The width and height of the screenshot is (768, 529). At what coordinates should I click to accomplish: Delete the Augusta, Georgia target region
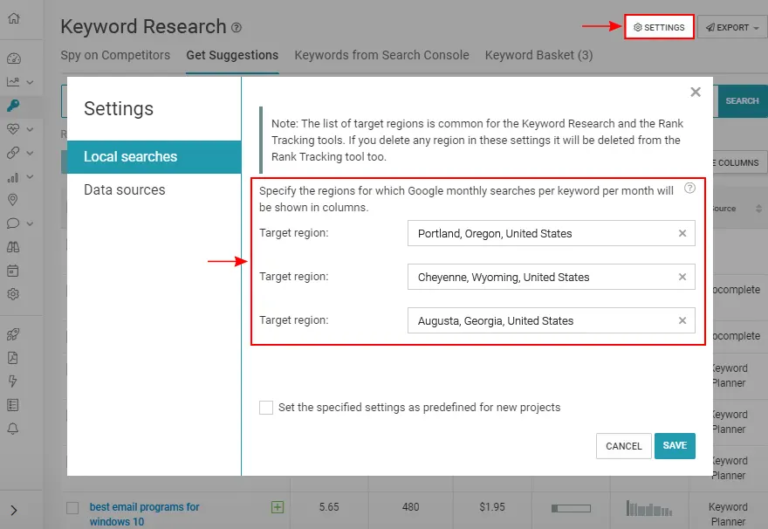tap(682, 321)
